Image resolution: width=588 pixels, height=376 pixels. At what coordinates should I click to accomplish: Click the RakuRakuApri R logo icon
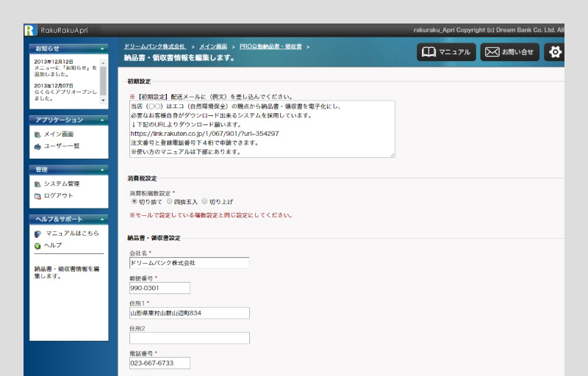click(31, 30)
